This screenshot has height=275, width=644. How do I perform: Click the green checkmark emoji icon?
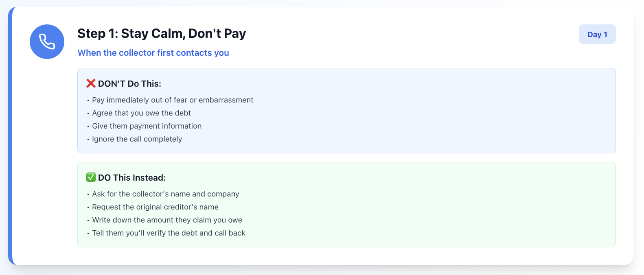click(x=91, y=177)
